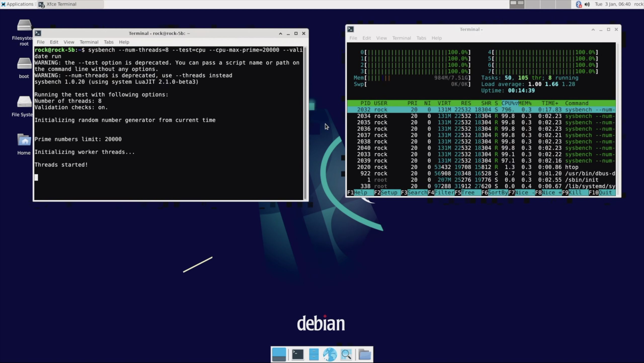Click the volume speaker tray icon
The image size is (644, 363).
pyautogui.click(x=587, y=4)
